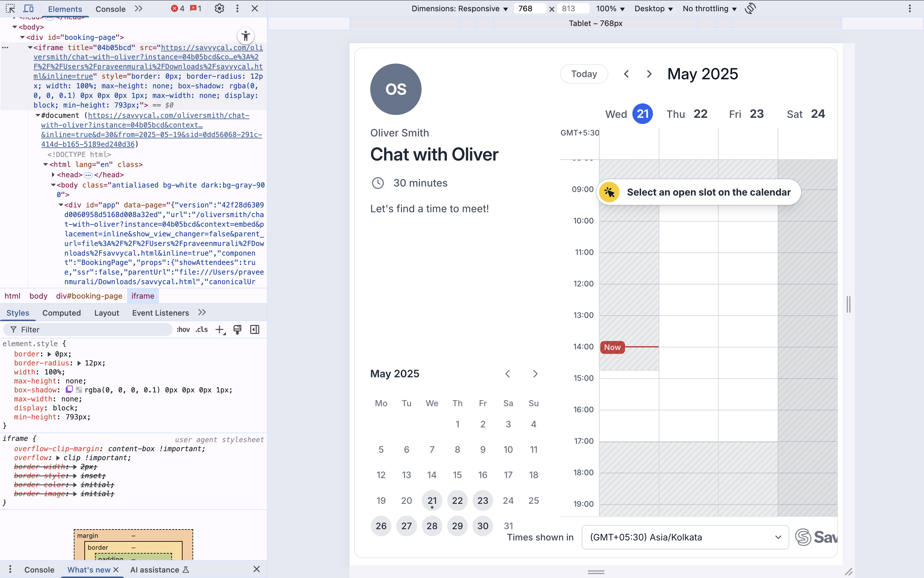Select the Styles tab
Screen dimensions: 924x578
coord(18,313)
